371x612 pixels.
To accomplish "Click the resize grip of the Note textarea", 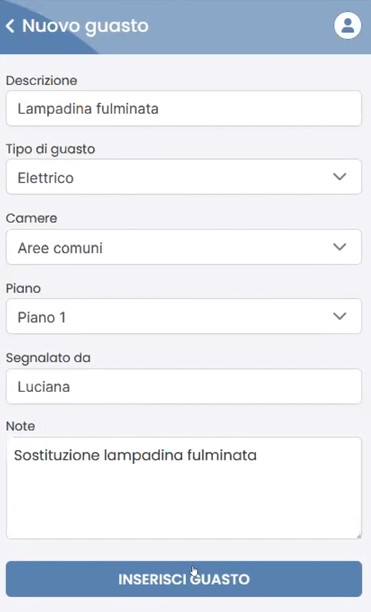I will (358, 536).
